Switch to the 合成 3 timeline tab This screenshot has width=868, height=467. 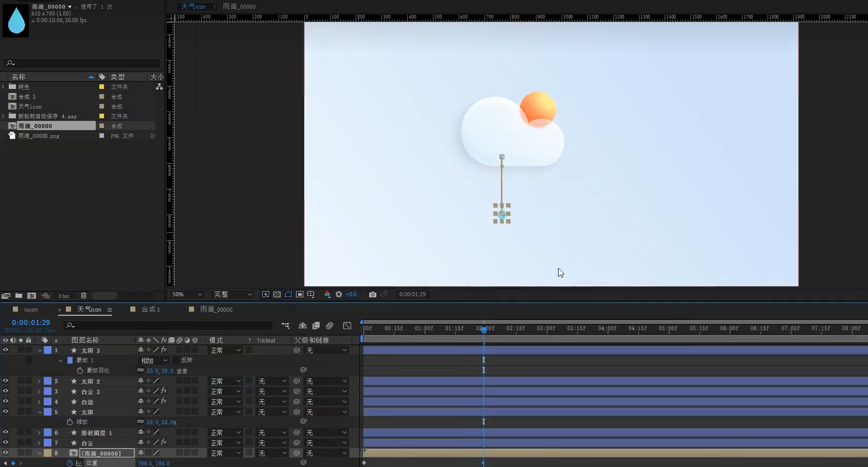pyautogui.click(x=151, y=310)
